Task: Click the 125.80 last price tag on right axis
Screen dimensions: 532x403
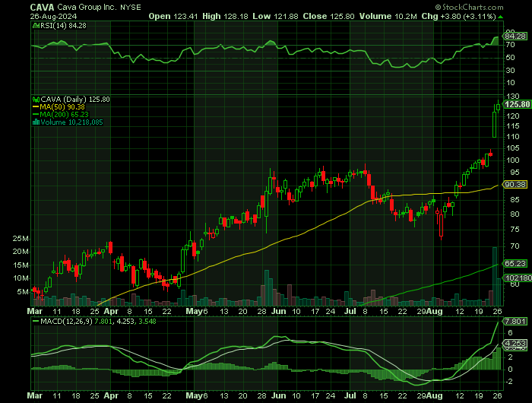Action: pos(518,104)
